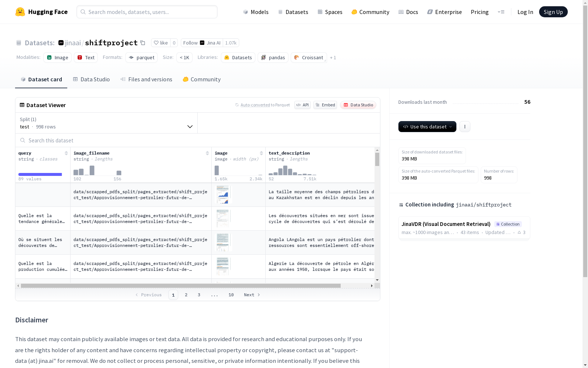The width and height of the screenshot is (588, 368).
Task: Open Pricing in the top navigation
Action: tap(480, 12)
